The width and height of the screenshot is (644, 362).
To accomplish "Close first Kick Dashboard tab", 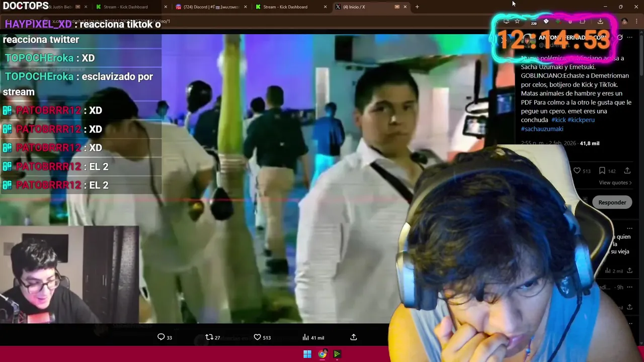I will click(166, 7).
